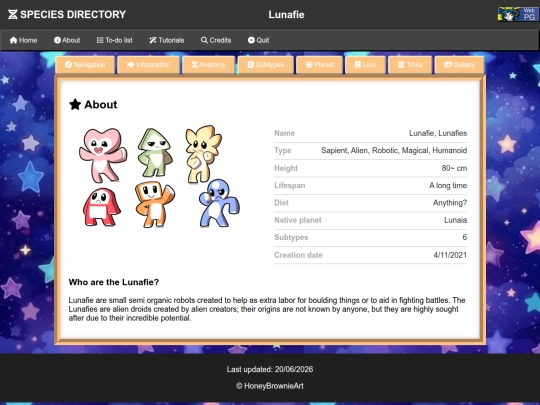Click the pink heart-headed Lunafie drawing

click(x=103, y=155)
